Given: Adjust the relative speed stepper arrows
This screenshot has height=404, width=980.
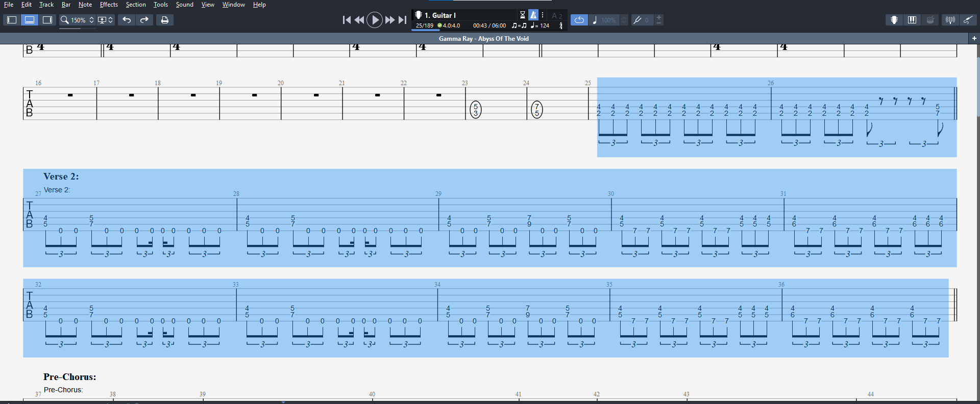Looking at the screenshot, I should (x=624, y=20).
